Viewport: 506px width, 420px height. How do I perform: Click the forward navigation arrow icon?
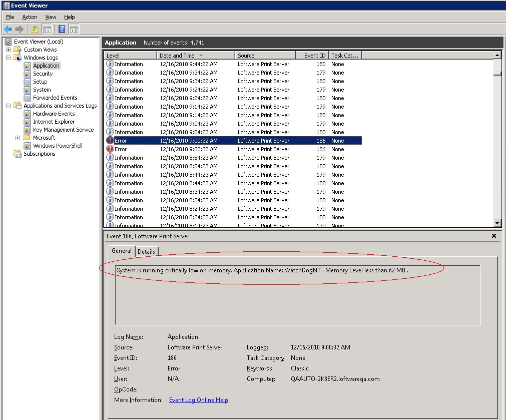19,29
